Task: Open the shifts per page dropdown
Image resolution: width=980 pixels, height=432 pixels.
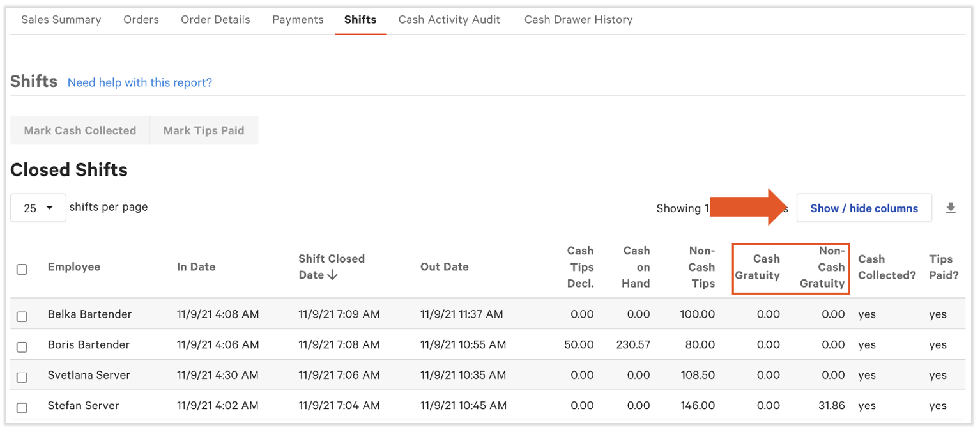Action: tap(38, 208)
